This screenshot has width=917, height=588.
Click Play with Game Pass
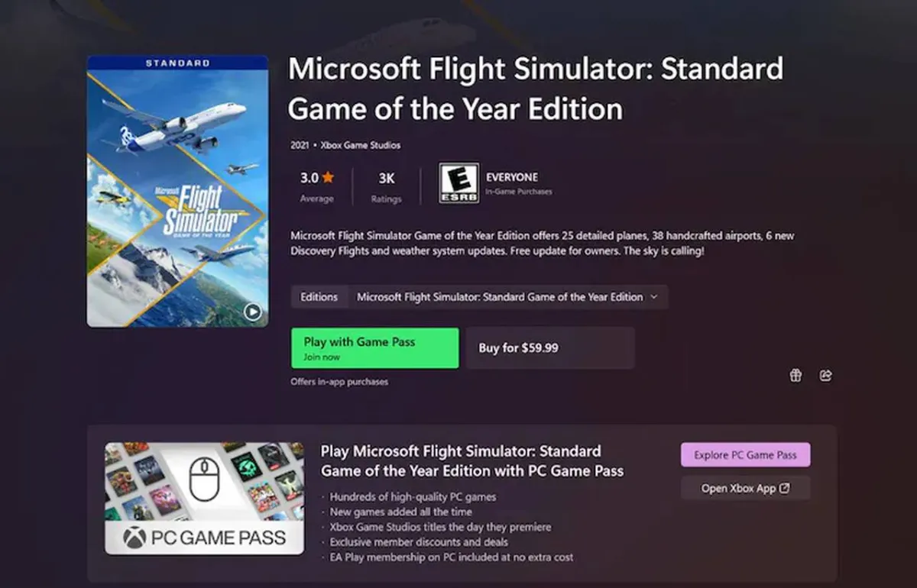(x=374, y=347)
